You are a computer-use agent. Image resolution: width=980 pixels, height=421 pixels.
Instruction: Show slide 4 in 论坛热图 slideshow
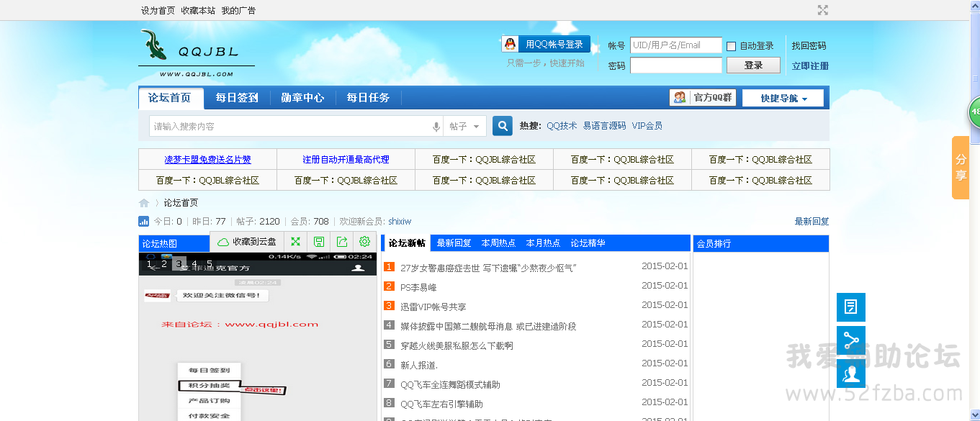(194, 264)
